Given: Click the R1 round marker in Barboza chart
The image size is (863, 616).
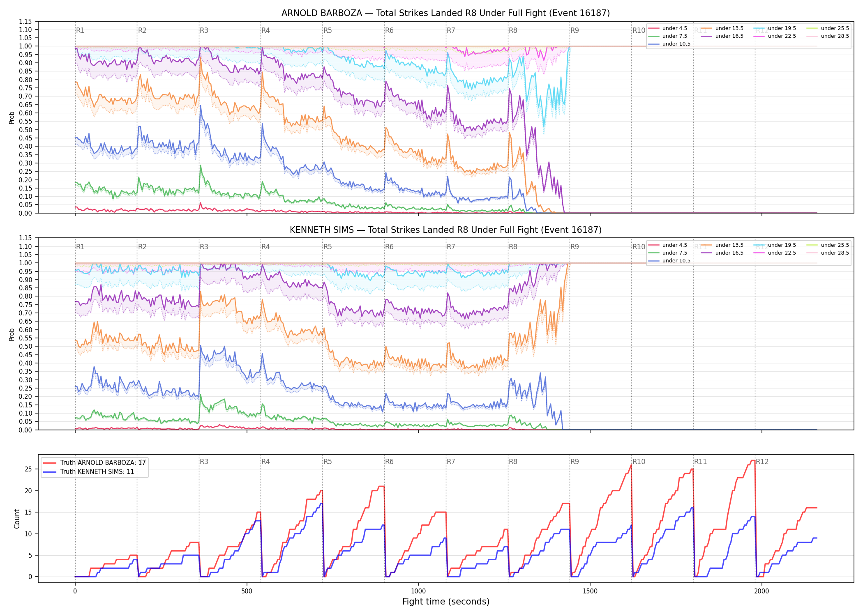Looking at the screenshot, I should point(80,30).
